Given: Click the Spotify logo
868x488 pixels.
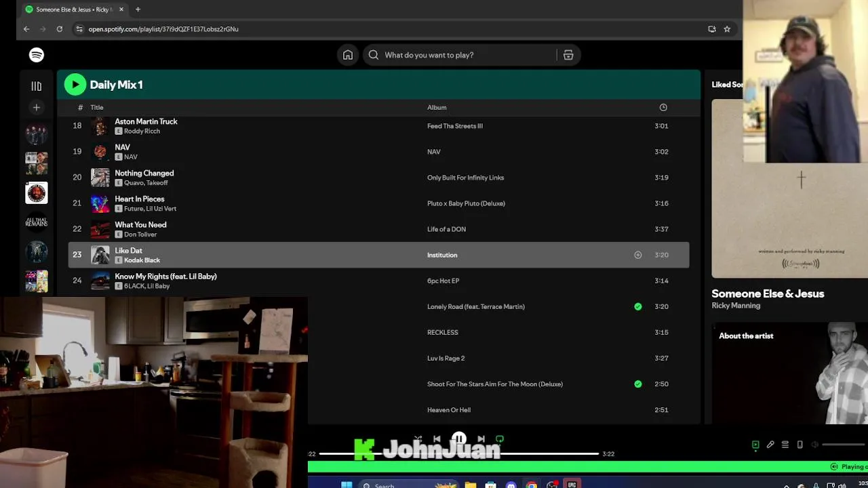Looking at the screenshot, I should (x=37, y=55).
